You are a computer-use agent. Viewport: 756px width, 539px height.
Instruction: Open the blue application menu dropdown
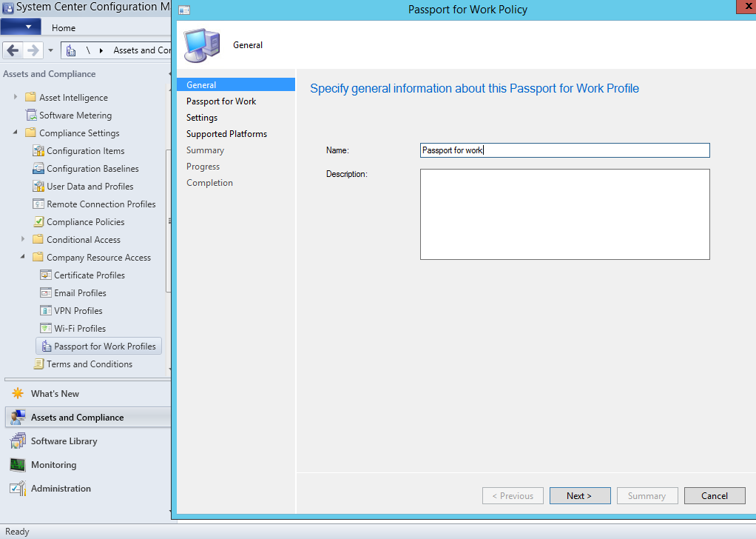20,27
